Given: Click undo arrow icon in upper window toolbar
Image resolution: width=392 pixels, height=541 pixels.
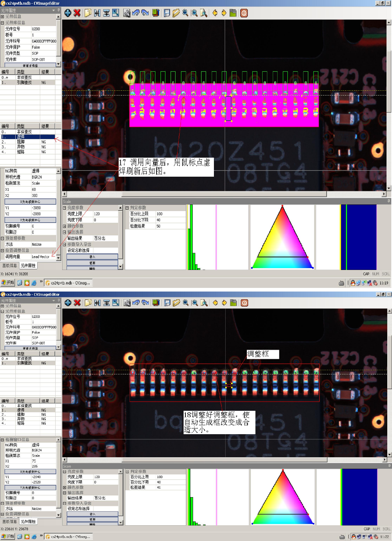Looking at the screenshot, I should click(x=136, y=13).
